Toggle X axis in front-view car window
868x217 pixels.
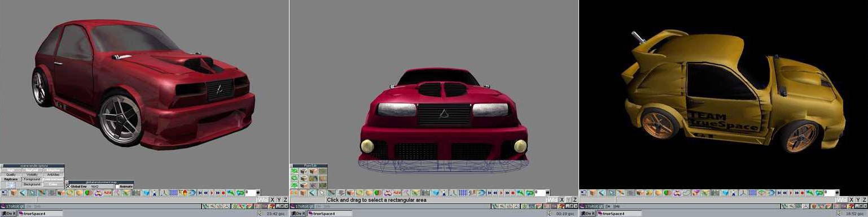[x=562, y=200]
